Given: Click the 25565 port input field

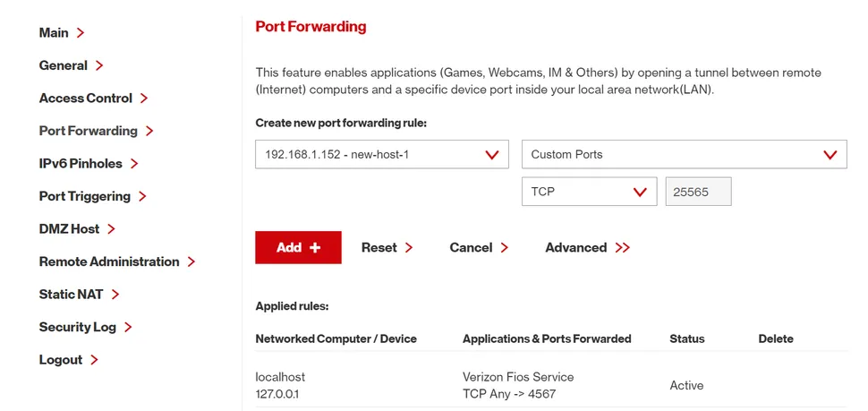Looking at the screenshot, I should pos(698,192).
